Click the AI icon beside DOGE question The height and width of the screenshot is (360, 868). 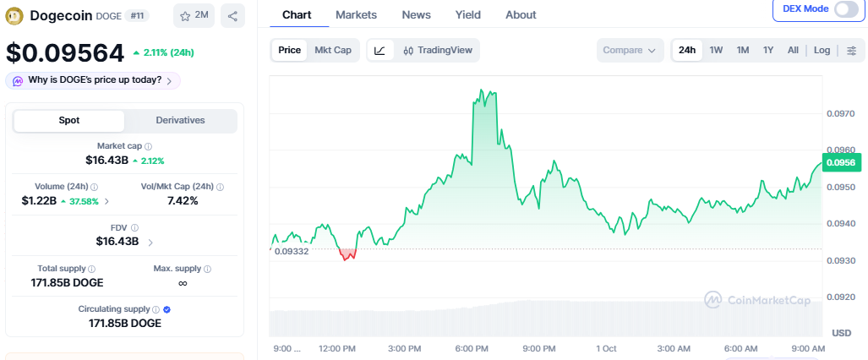click(x=18, y=80)
